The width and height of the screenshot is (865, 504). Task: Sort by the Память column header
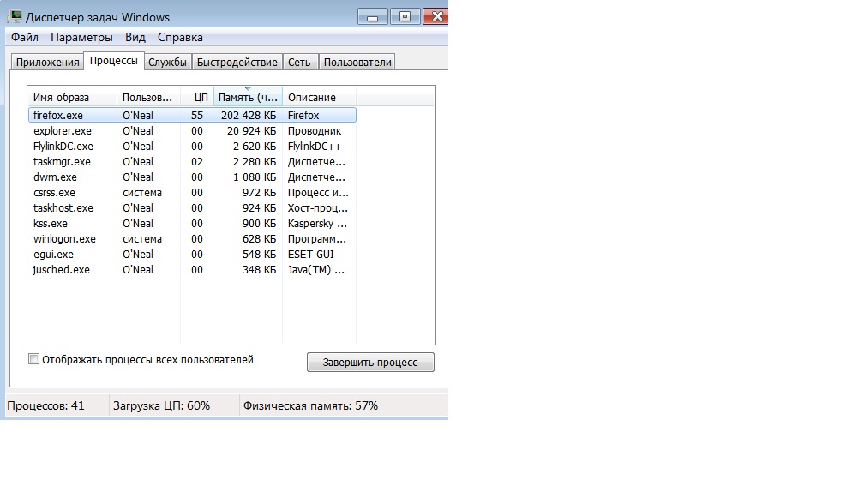[x=248, y=98]
